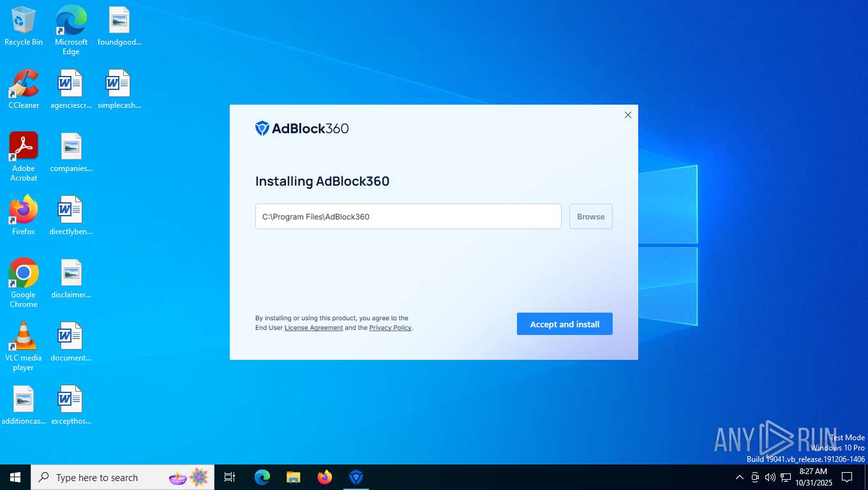Open the Privacy Policy link

(x=390, y=328)
